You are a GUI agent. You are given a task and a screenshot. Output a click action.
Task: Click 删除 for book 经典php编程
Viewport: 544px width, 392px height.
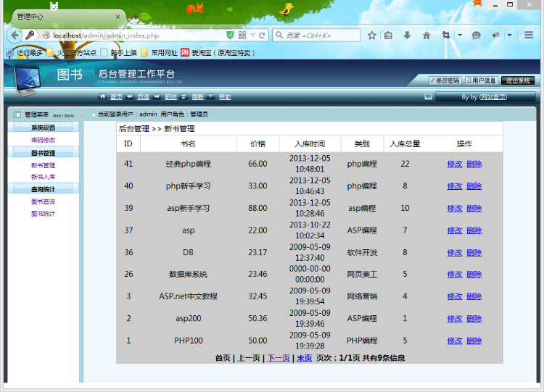pyautogui.click(x=474, y=164)
